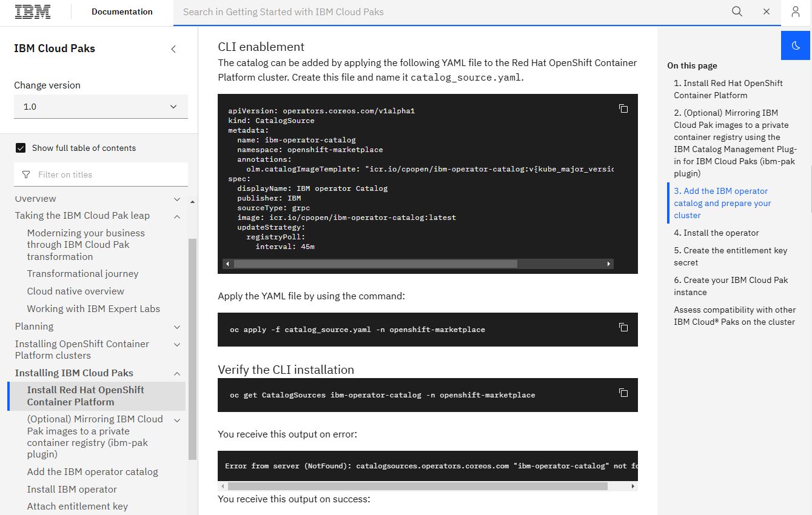This screenshot has height=515, width=812.
Task: Collapse Taking the IBM Cloud Pak leap
Action: pyautogui.click(x=177, y=216)
